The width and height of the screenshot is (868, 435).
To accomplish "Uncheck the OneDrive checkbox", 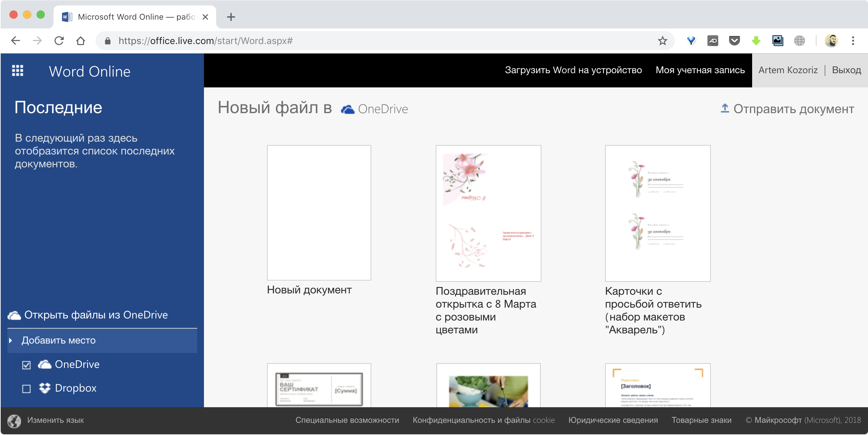I will (26, 365).
